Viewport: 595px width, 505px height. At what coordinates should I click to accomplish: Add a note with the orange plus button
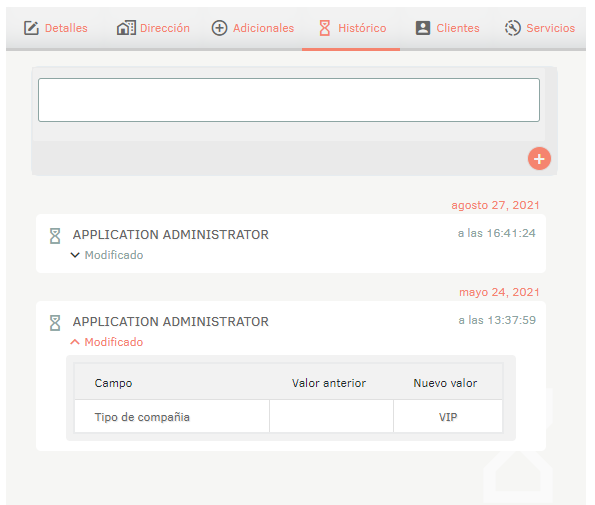coord(539,159)
